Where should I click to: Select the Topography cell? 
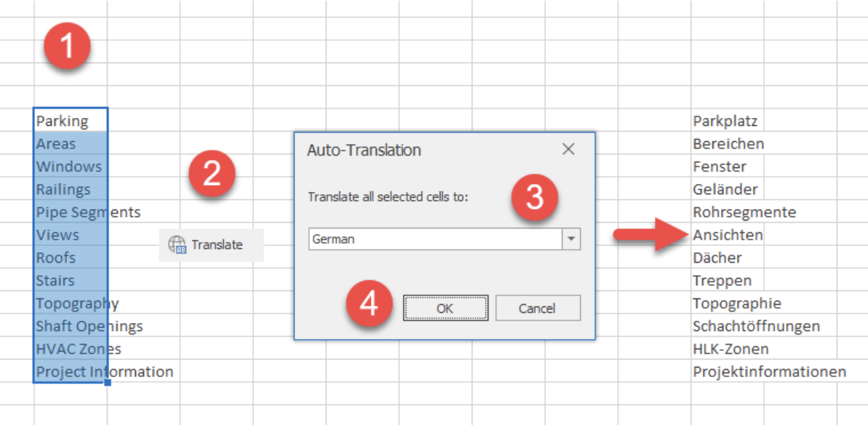coord(71,303)
